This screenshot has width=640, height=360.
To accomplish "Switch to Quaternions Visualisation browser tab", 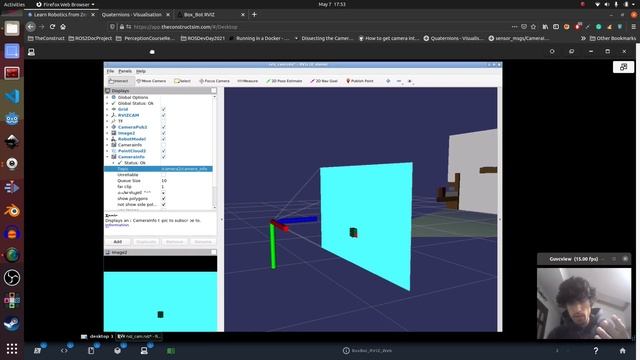I will click(x=132, y=14).
